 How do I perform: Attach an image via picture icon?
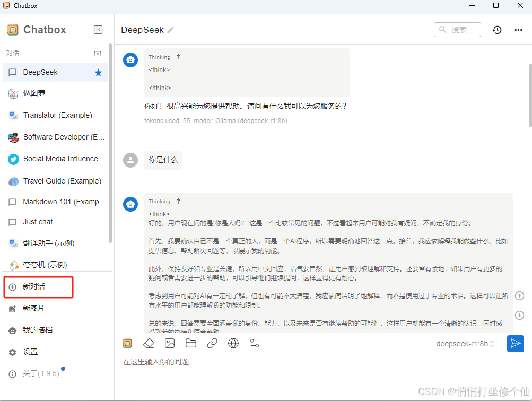coord(170,344)
